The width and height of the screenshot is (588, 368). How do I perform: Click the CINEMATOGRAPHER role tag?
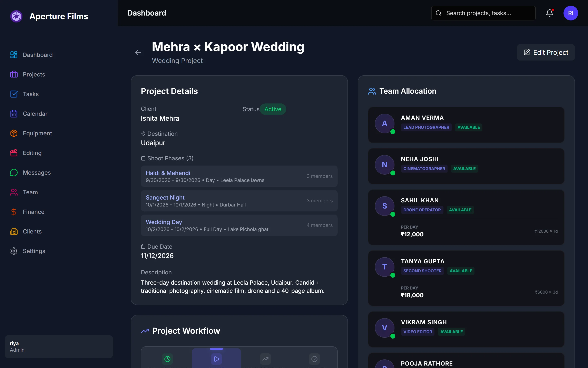[x=424, y=169]
